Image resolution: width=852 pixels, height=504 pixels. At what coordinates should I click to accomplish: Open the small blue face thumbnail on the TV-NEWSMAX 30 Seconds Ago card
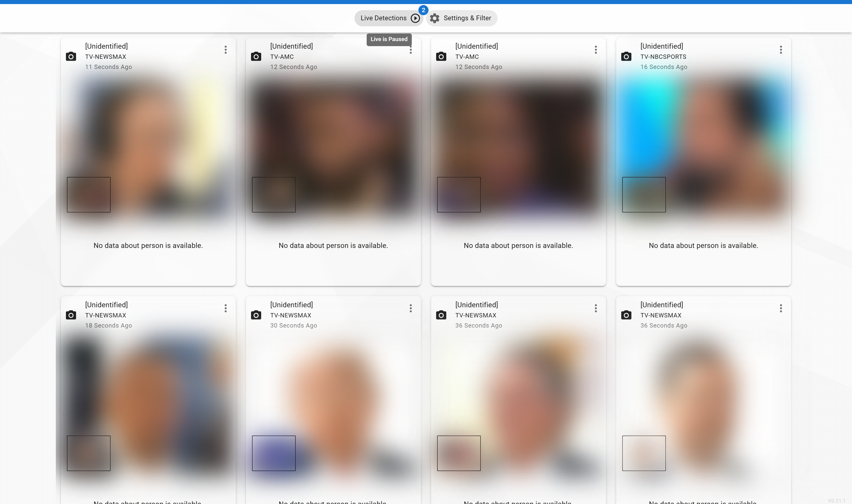point(274,453)
